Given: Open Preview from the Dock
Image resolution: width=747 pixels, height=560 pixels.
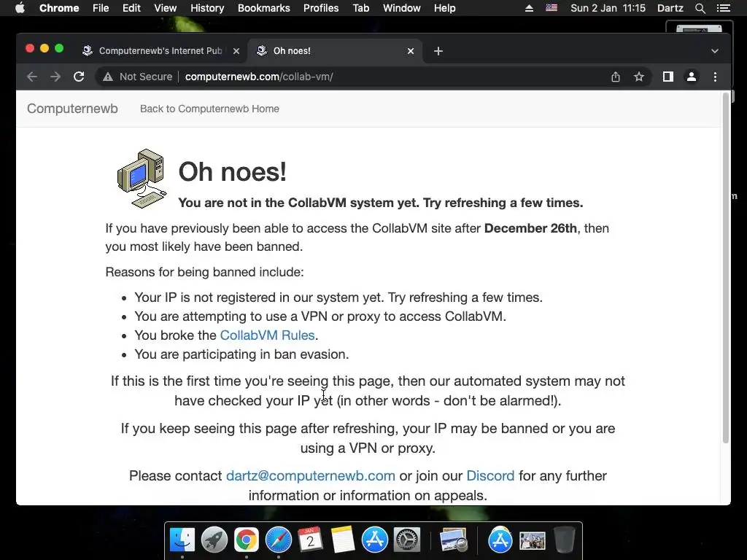Looking at the screenshot, I should tap(454, 540).
